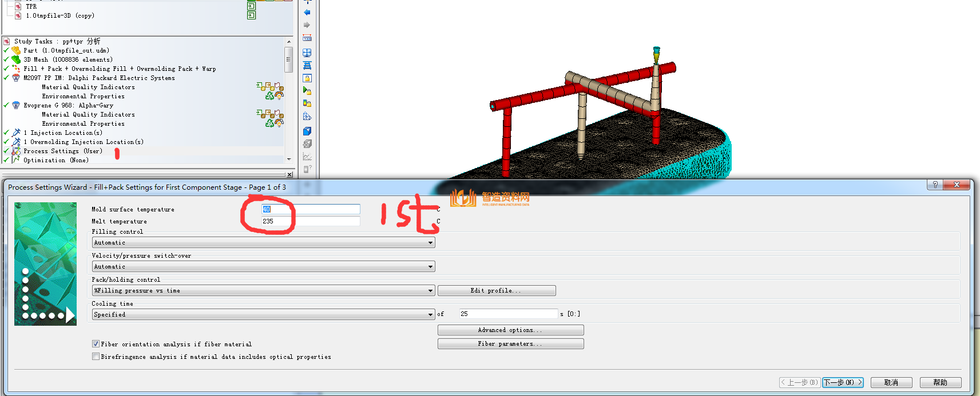This screenshot has width=980, height=396.
Task: Click the Part yellow blocks icon
Action: click(x=16, y=50)
